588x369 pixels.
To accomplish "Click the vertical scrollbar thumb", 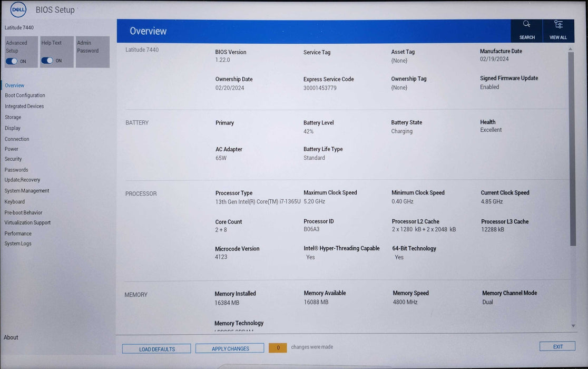I will (572, 149).
